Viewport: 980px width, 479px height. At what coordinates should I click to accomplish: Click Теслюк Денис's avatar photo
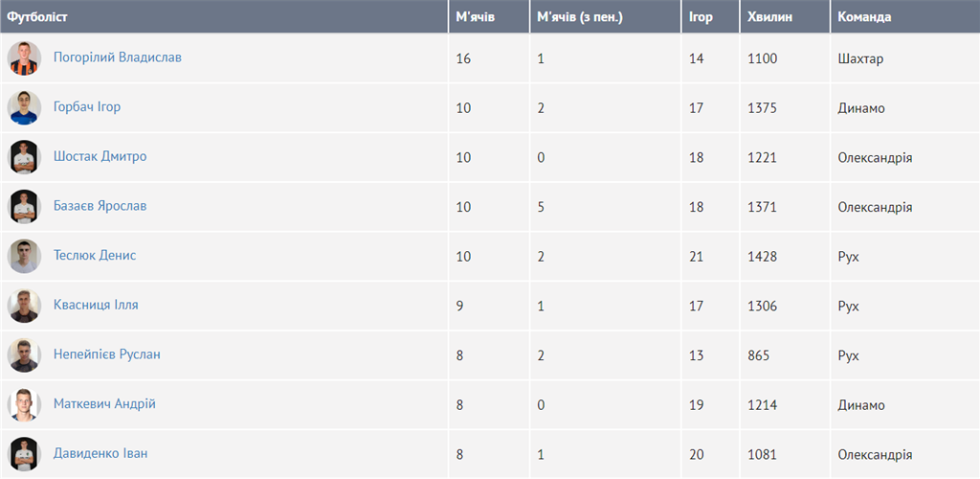(24, 256)
